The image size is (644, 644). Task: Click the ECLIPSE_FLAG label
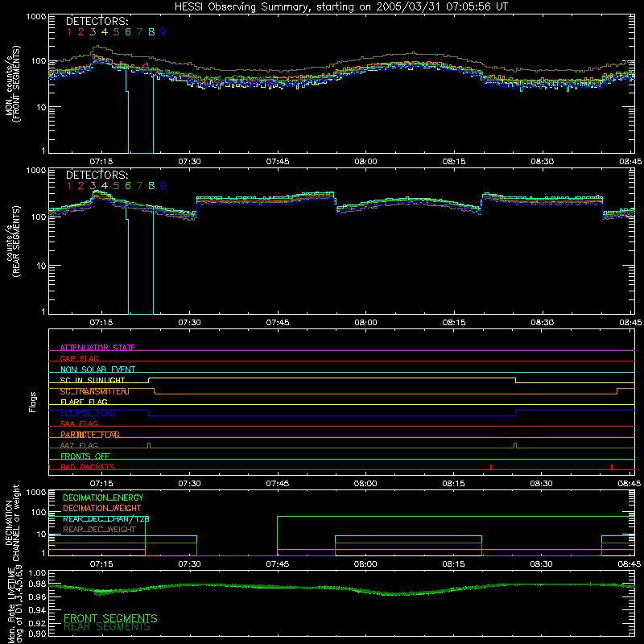(88, 413)
